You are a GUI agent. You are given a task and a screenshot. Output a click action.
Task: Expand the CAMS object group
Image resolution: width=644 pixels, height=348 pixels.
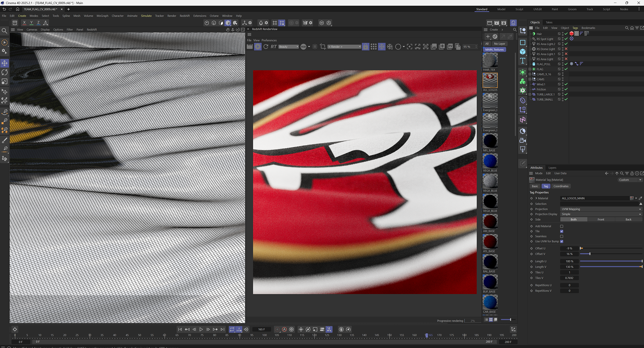(x=530, y=79)
